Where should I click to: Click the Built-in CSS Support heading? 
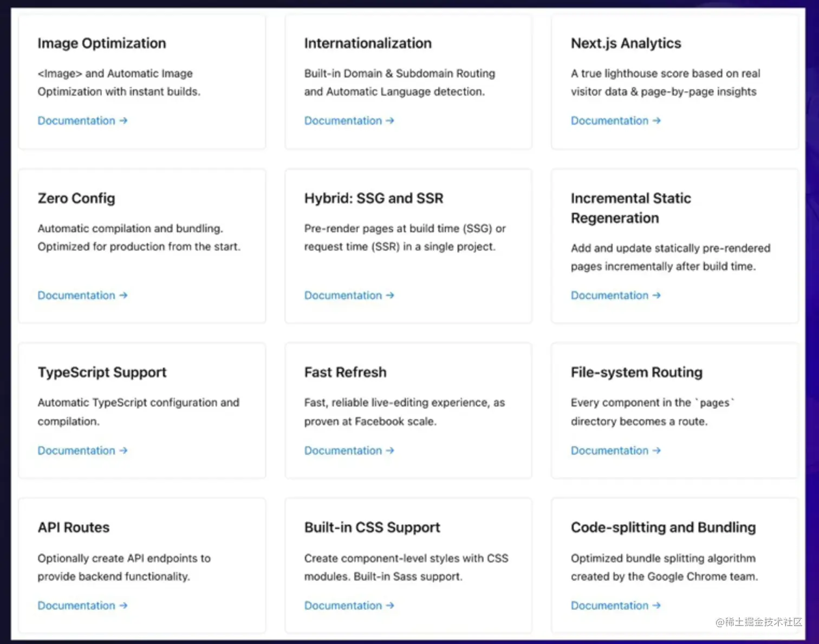point(372,528)
